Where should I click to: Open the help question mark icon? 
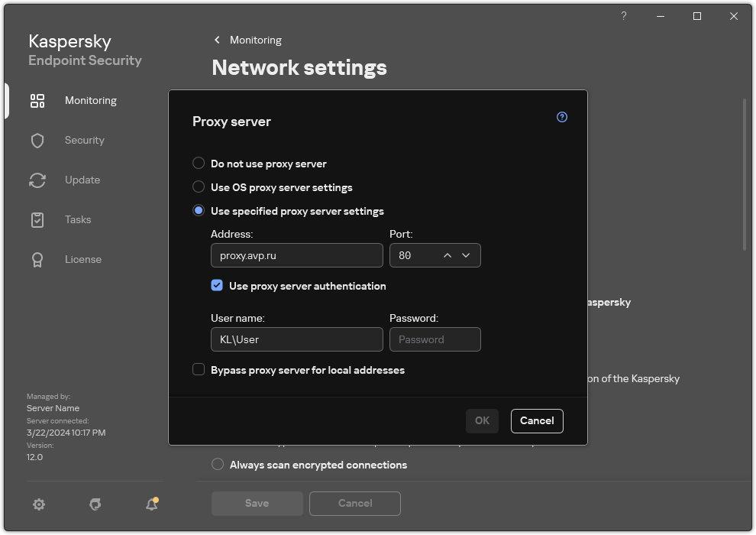561,116
